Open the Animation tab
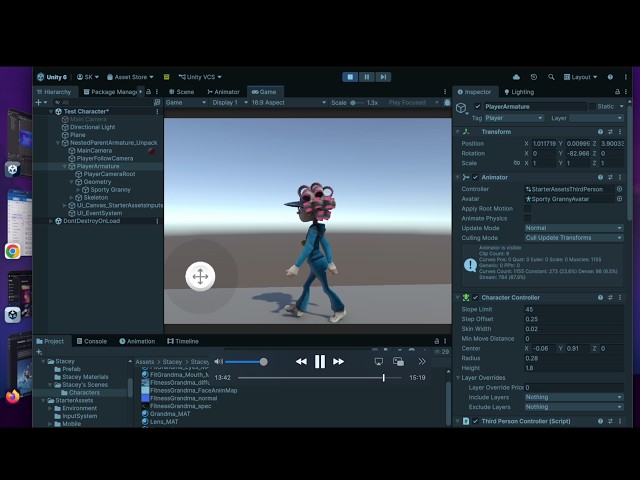Viewport: 640px width, 480px height. tap(137, 341)
